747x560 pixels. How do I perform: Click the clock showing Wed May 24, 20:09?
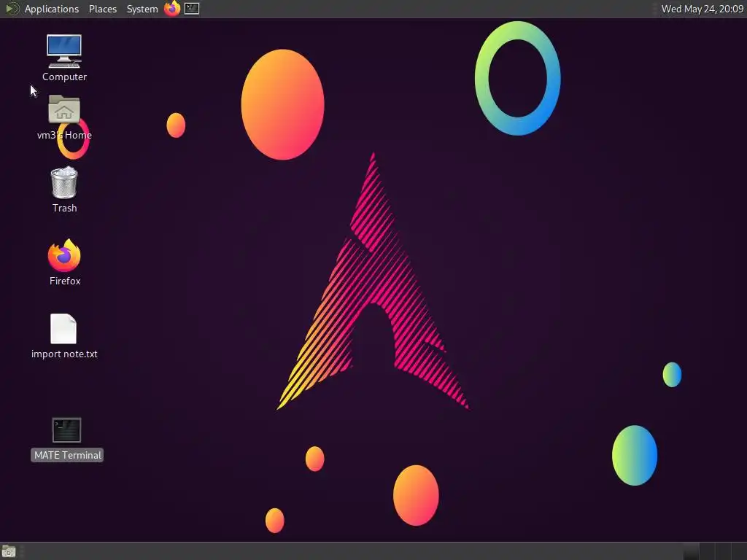pyautogui.click(x=703, y=9)
